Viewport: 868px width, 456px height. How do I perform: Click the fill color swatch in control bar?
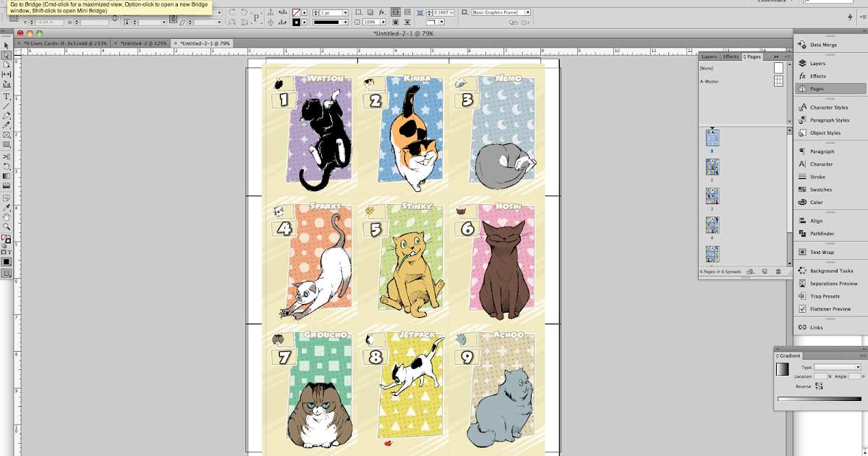pos(296,12)
